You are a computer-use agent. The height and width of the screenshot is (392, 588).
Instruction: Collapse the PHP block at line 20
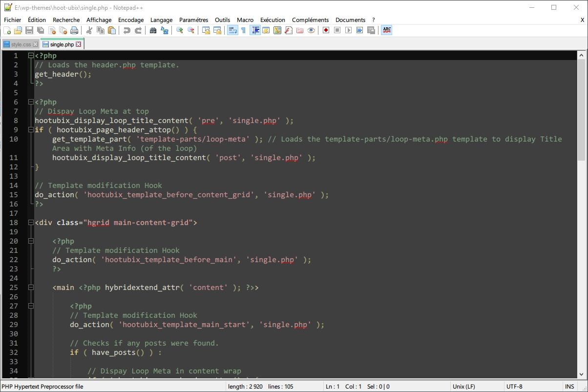(x=31, y=241)
